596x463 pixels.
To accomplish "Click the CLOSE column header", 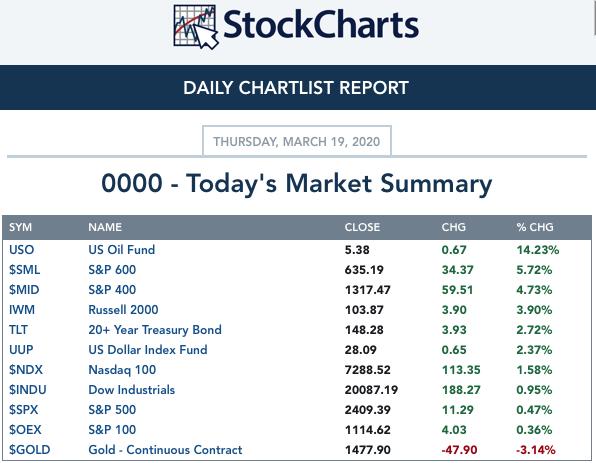I will (x=362, y=227).
